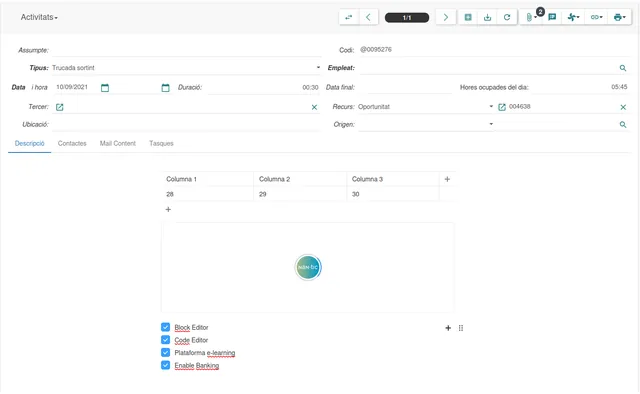The height and width of the screenshot is (394, 640).
Task: Go to the next record arrow
Action: click(446, 17)
